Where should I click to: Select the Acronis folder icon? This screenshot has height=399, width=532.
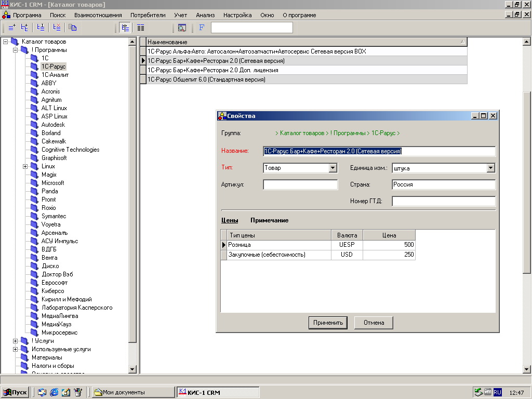click(x=34, y=91)
